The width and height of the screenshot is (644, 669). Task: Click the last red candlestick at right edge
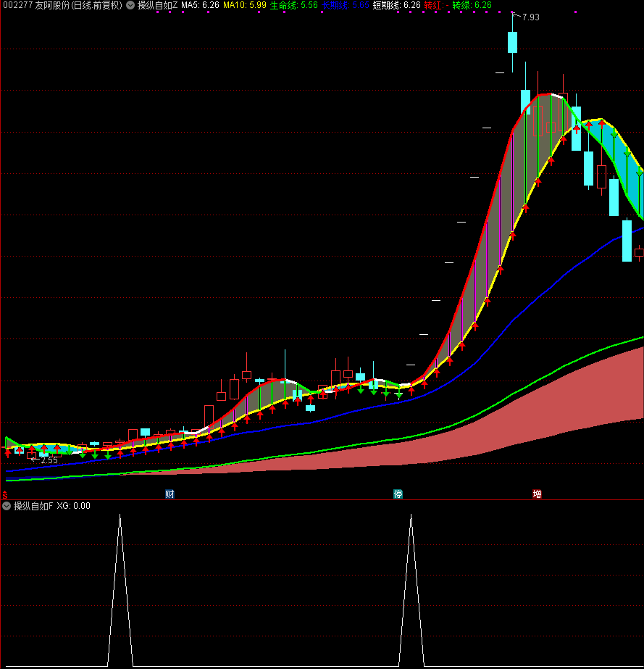tap(639, 252)
